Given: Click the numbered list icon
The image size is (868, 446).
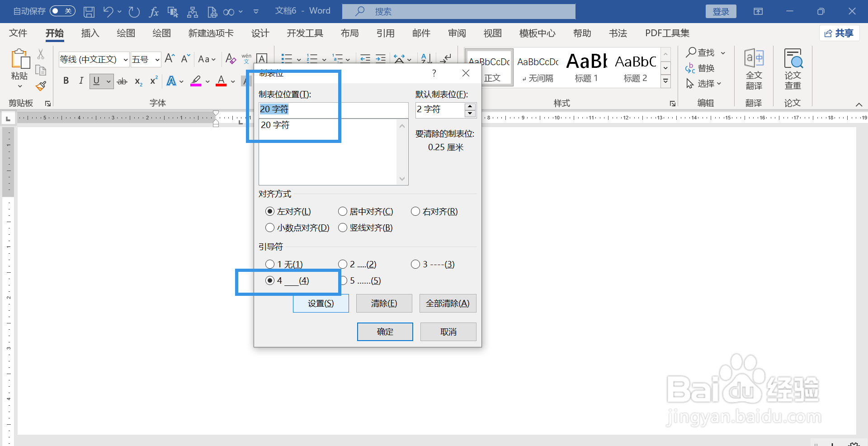Looking at the screenshot, I should [312, 58].
